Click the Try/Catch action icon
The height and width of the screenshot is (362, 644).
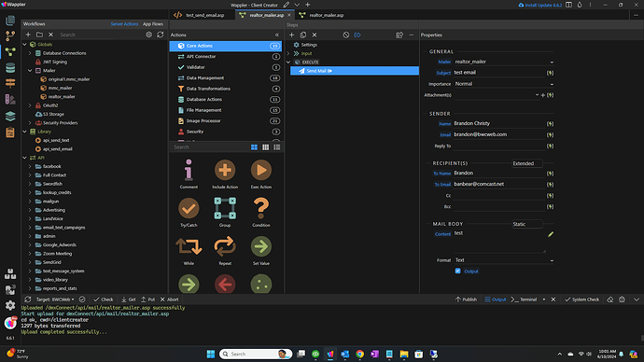pos(189,208)
